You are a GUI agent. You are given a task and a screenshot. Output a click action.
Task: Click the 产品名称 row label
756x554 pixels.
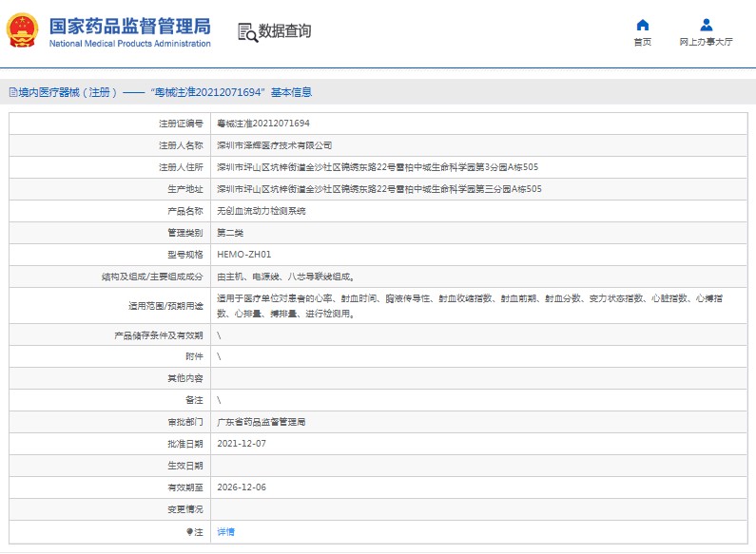[185, 211]
